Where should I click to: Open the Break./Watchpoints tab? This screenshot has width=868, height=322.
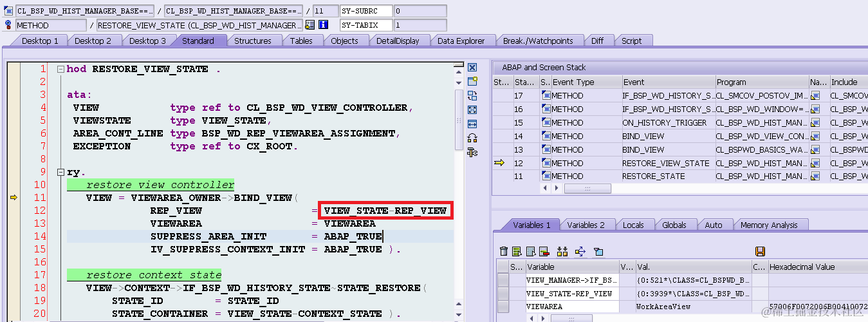click(538, 41)
